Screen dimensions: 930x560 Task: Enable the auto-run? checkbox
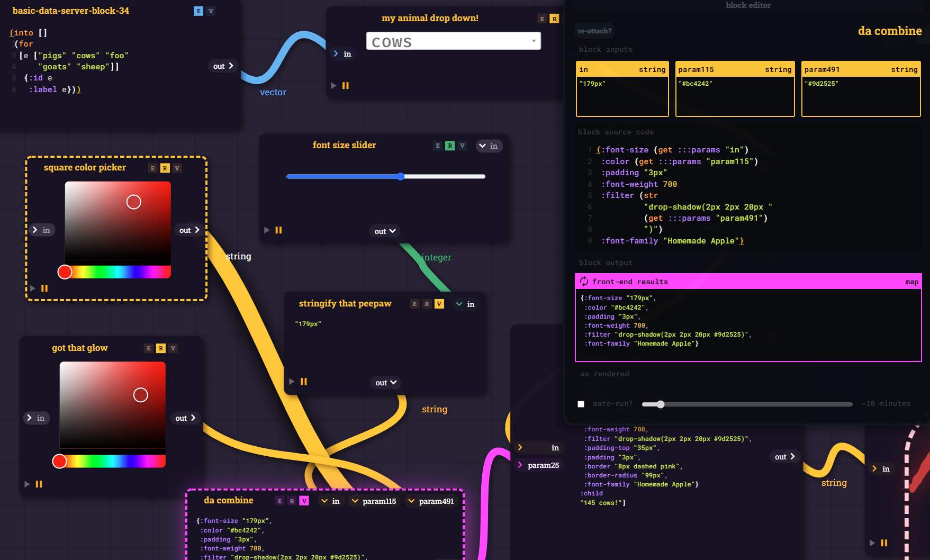581,404
